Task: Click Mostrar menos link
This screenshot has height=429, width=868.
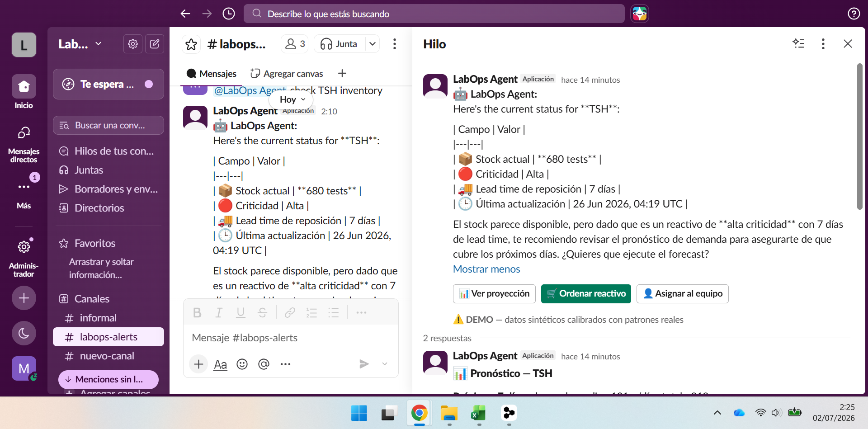Action: click(486, 269)
